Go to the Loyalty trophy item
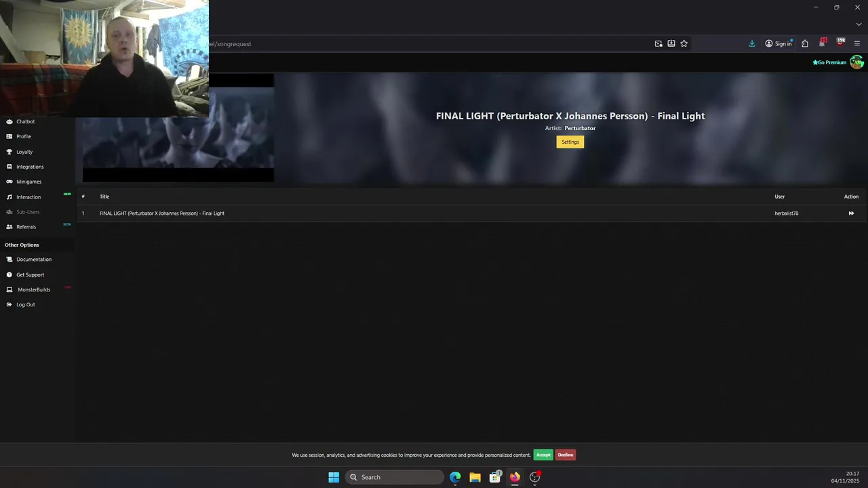The width and height of the screenshot is (868, 488). tap(24, 152)
